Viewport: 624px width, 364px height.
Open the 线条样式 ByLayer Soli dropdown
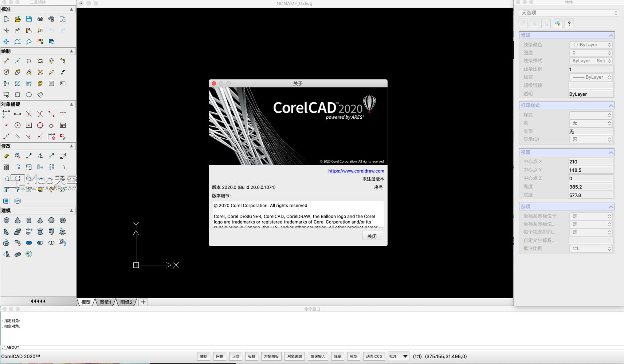[591, 61]
